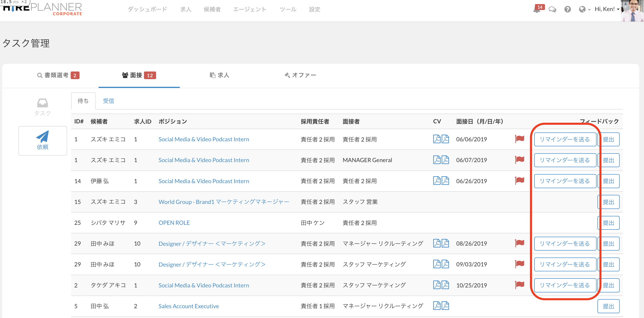Viewport: 644px width, 318px height.
Task: Select the 受信 sub-tab
Action: [x=108, y=101]
